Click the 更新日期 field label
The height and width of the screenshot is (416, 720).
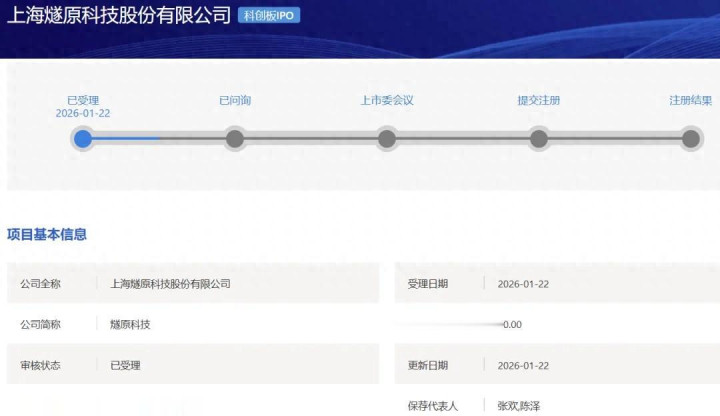pos(428,365)
